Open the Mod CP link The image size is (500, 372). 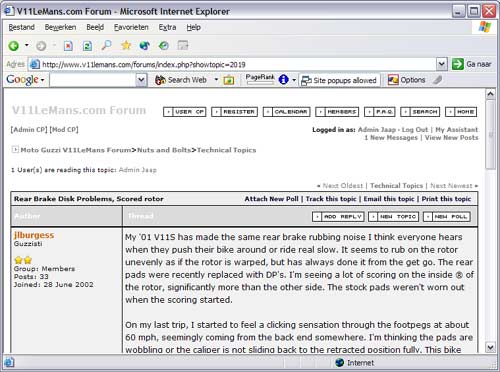click(x=64, y=130)
